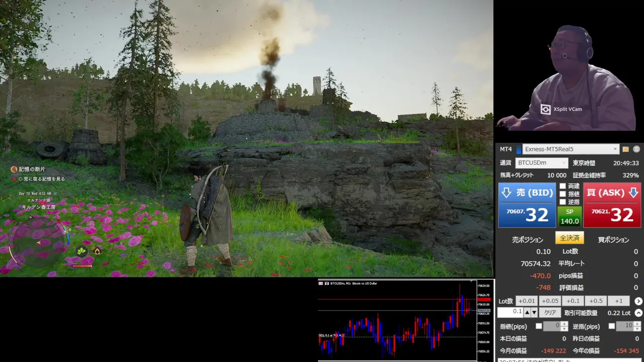Click the red X quest objective marker
644x362 pixels.
(x=14, y=178)
